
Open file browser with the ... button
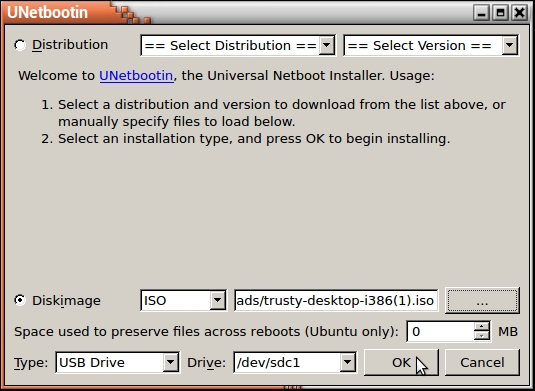(x=482, y=300)
